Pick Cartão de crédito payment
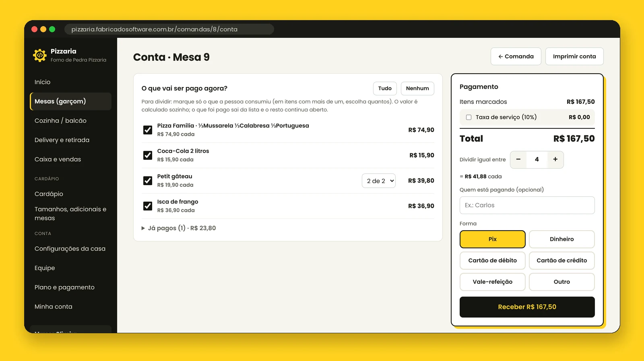The image size is (644, 361). (x=562, y=260)
